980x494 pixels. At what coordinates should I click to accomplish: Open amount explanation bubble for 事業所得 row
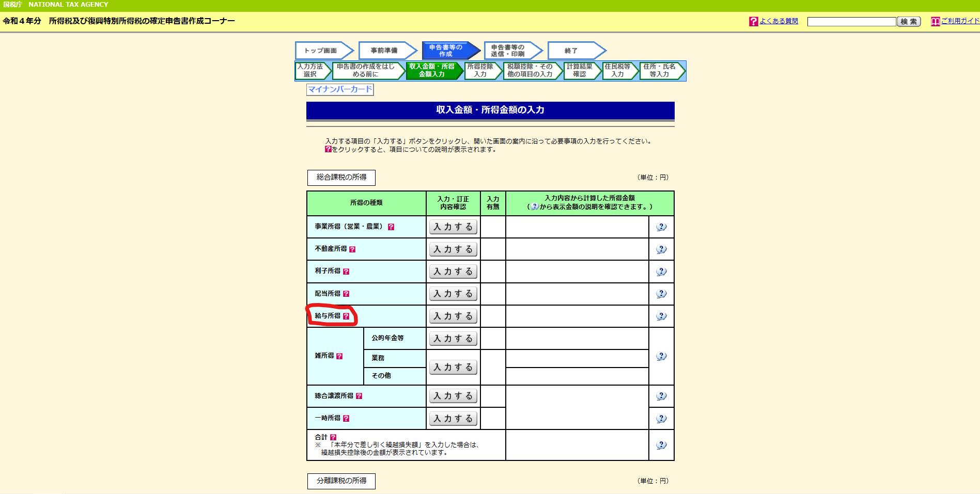[x=661, y=227]
